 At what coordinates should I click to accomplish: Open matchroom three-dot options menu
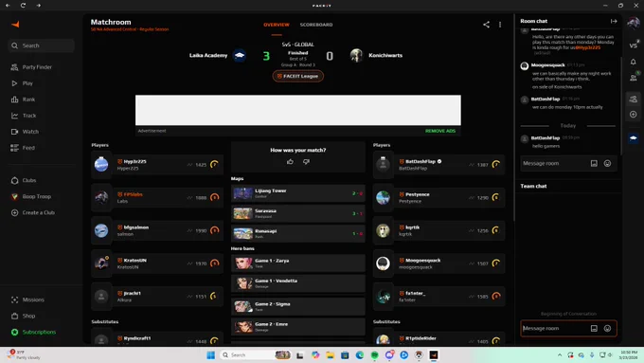pyautogui.click(x=500, y=25)
